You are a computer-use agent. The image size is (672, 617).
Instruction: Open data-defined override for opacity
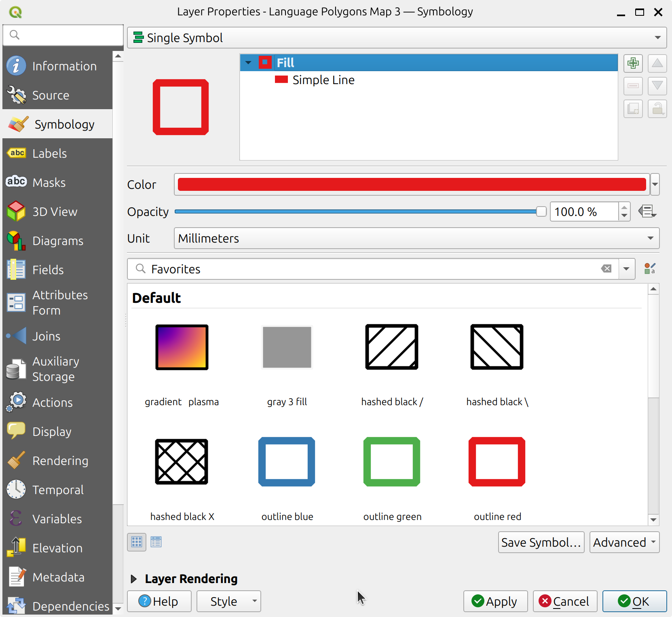[x=647, y=211]
